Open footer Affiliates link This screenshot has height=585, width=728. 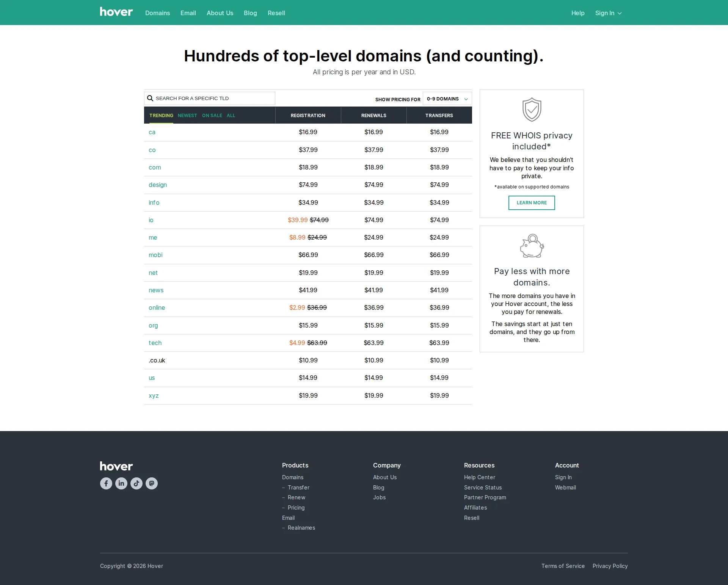(x=475, y=508)
